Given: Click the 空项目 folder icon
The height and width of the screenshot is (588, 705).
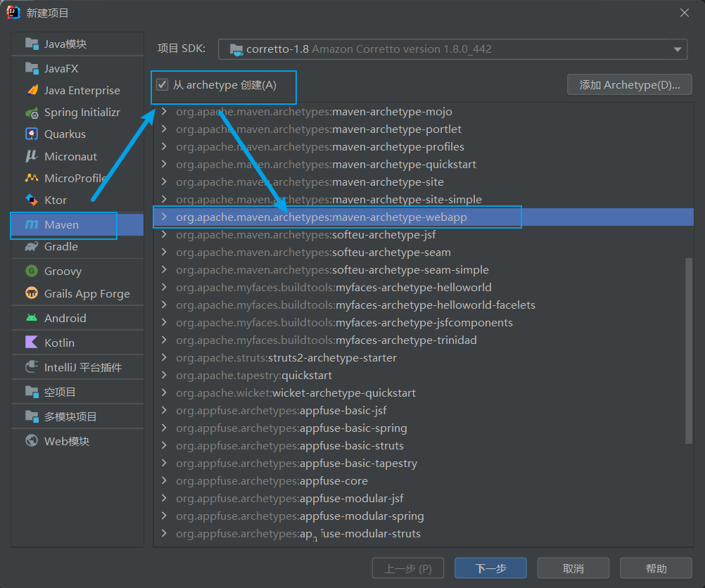Looking at the screenshot, I should click(x=32, y=392).
